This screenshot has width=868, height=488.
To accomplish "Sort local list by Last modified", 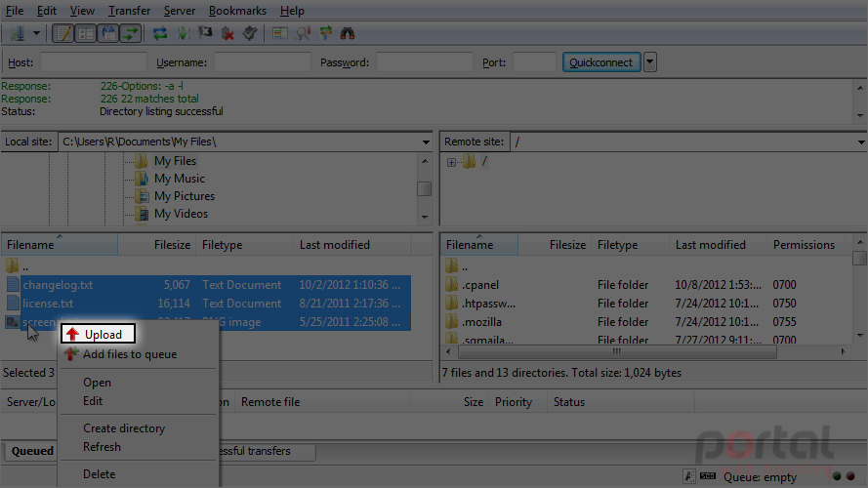I will pos(352,245).
